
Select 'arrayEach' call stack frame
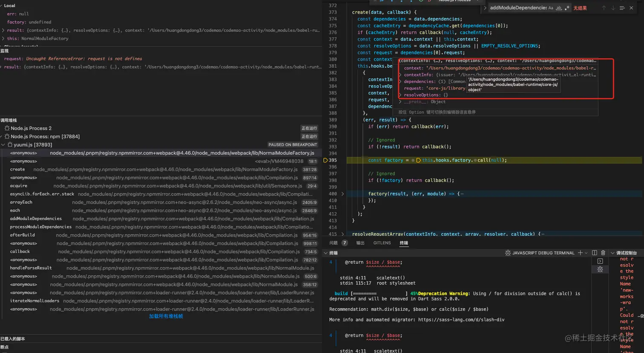pos(161,203)
